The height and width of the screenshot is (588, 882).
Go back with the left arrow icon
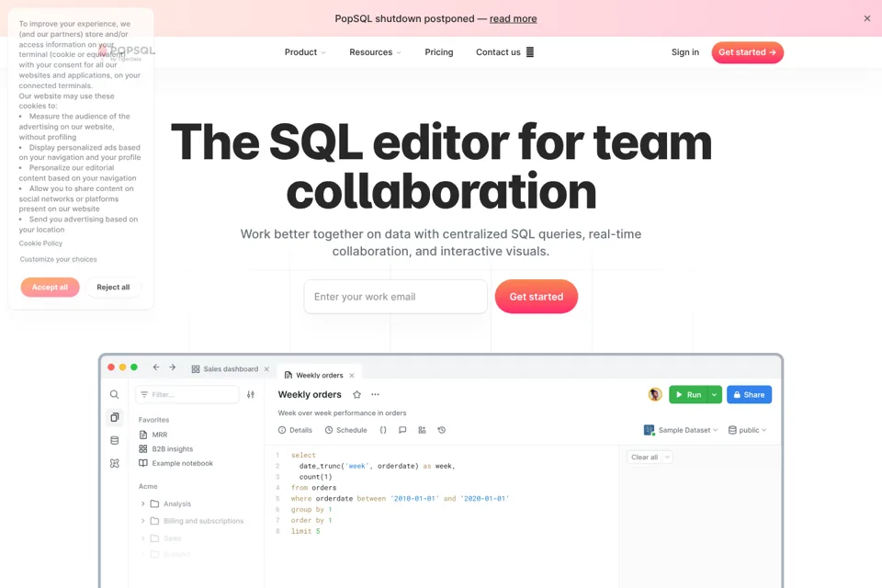click(156, 367)
